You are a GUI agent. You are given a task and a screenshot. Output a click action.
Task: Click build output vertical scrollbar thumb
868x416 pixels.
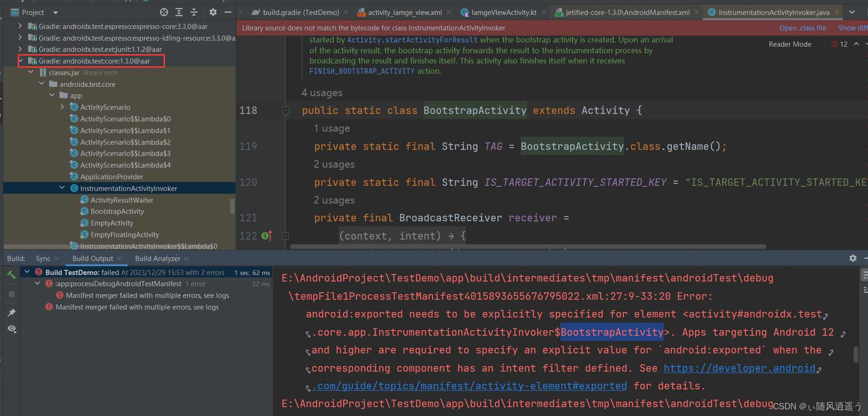pyautogui.click(x=856, y=354)
